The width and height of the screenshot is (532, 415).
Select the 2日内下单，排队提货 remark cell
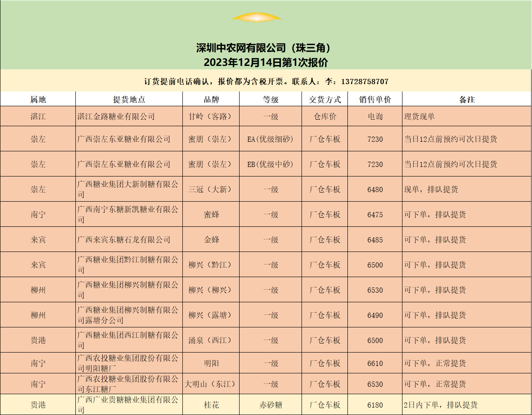coord(441,405)
